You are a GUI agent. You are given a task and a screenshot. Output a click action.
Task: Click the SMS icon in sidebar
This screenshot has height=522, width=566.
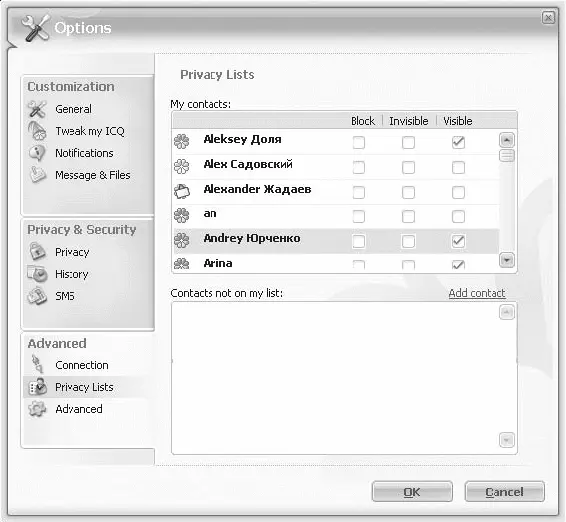pyautogui.click(x=38, y=296)
